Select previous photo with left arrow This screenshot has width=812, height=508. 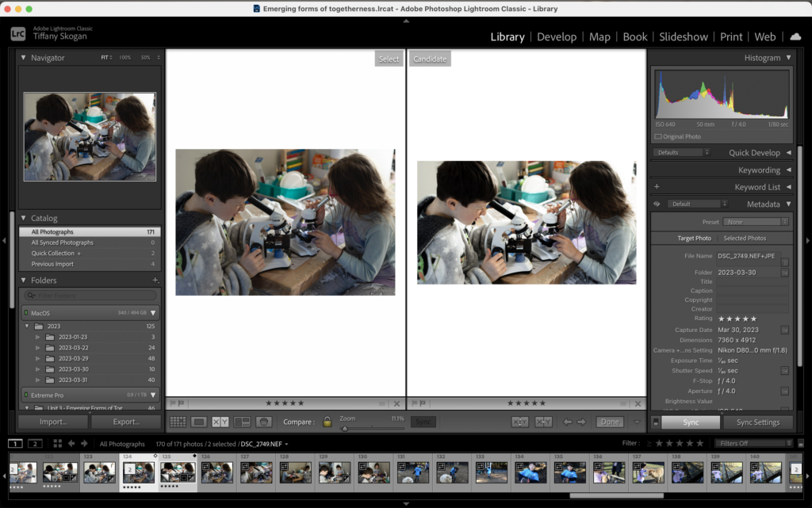coord(568,422)
